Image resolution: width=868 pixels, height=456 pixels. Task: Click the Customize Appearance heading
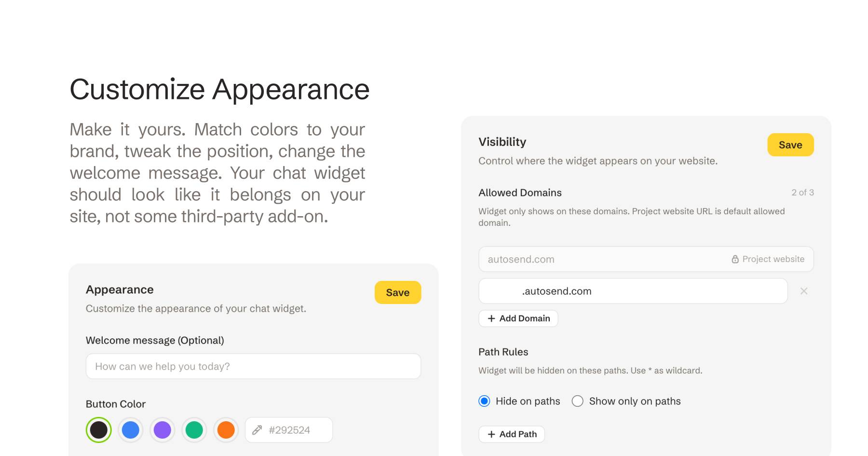click(x=219, y=90)
